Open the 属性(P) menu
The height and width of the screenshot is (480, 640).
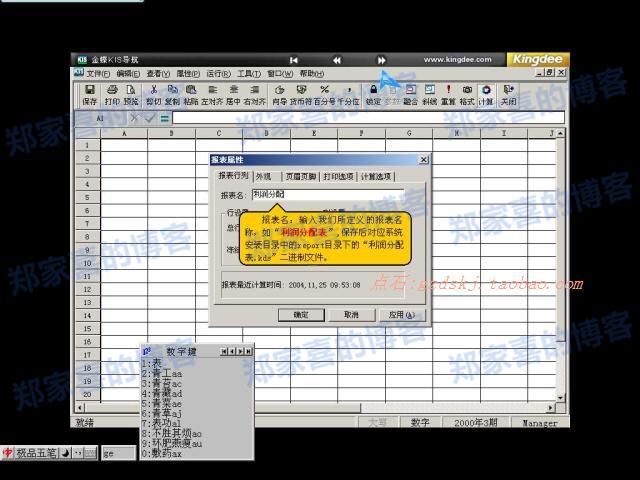(x=188, y=73)
